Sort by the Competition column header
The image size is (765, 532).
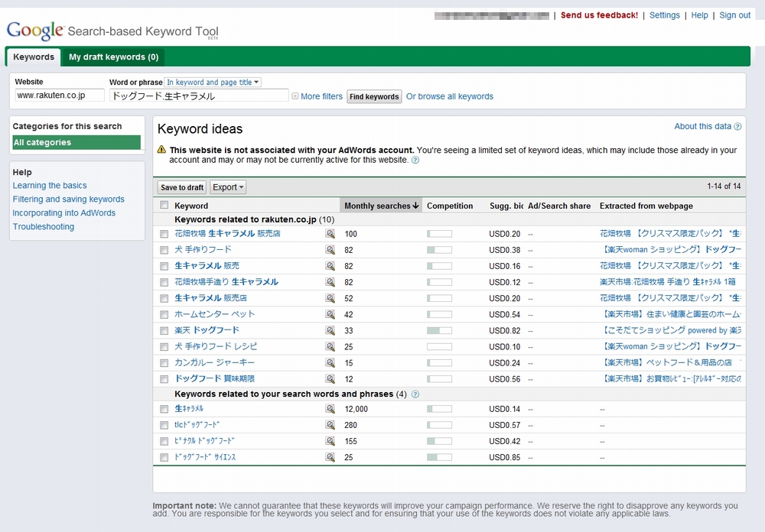(x=450, y=206)
